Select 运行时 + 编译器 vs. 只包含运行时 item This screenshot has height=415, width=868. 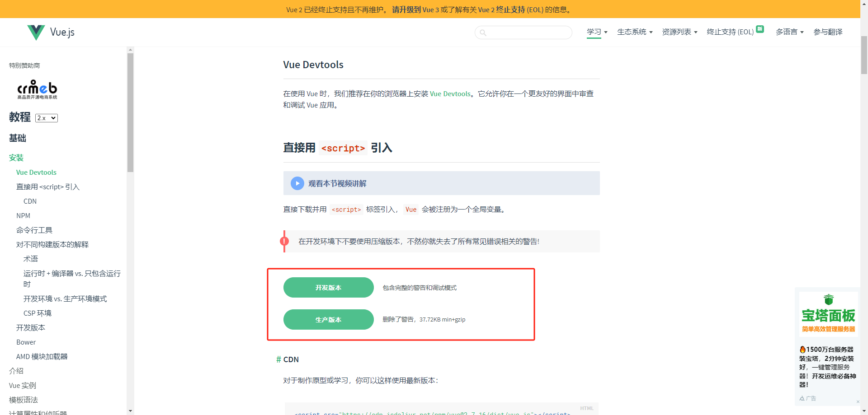click(x=72, y=279)
